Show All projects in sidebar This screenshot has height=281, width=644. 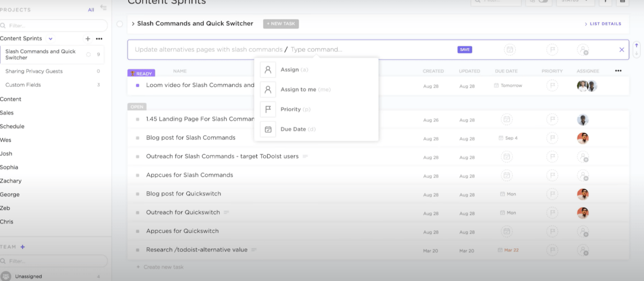coord(91,10)
